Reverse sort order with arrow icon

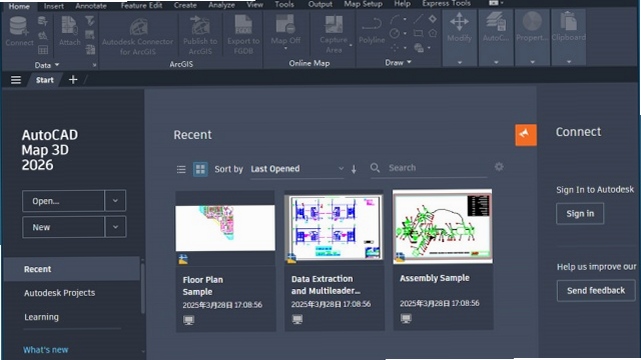point(354,169)
